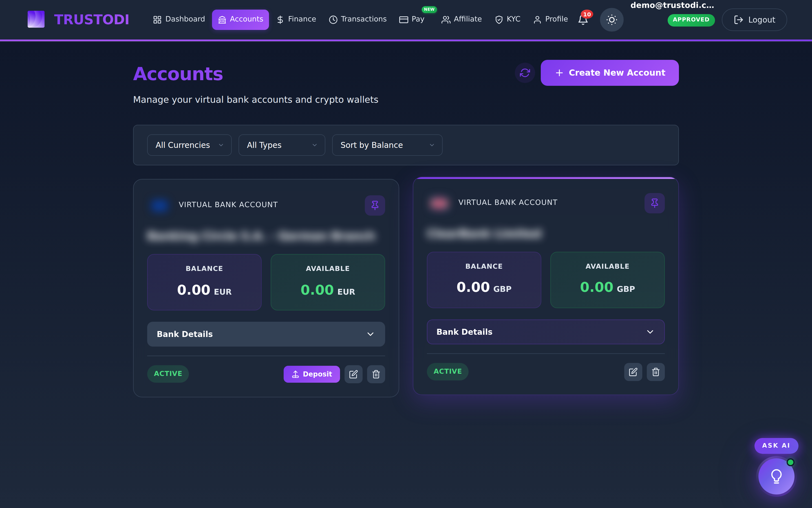Delete the EUR account
Screen dimensions: 812x508
(x=376, y=374)
